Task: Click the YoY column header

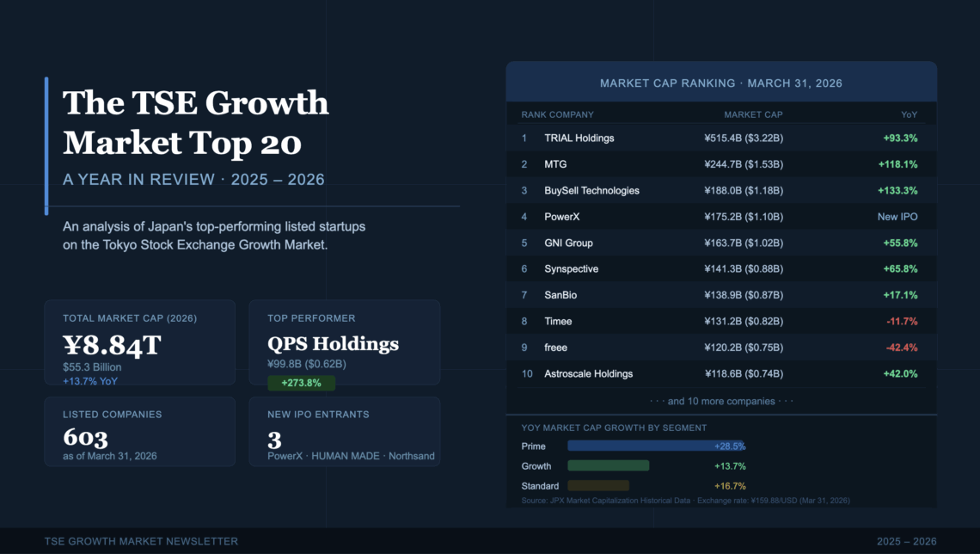Action: click(909, 114)
